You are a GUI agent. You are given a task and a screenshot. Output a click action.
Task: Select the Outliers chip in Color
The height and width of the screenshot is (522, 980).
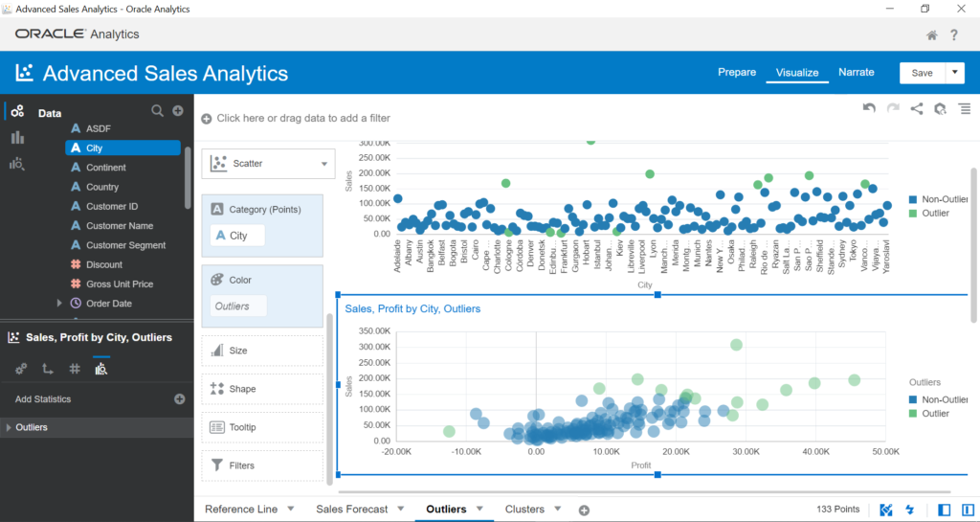pos(238,306)
